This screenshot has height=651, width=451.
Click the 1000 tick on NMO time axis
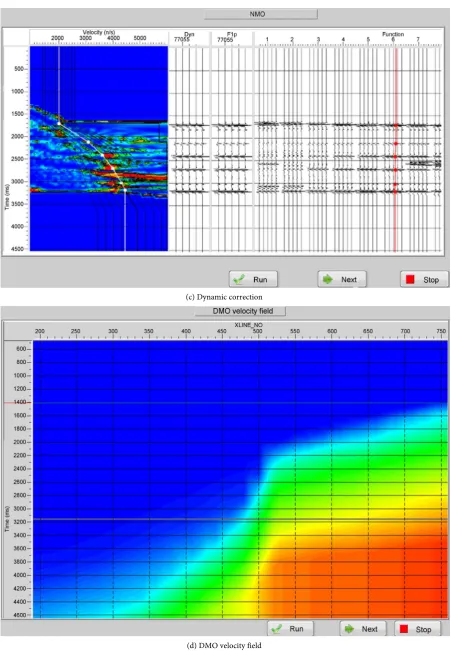coord(19,91)
